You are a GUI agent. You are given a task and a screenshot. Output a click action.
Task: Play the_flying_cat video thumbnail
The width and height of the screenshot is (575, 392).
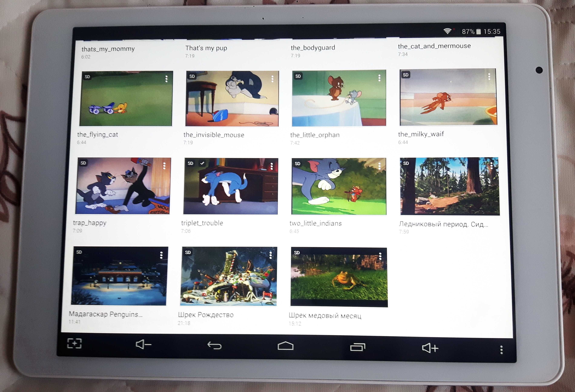pyautogui.click(x=126, y=99)
